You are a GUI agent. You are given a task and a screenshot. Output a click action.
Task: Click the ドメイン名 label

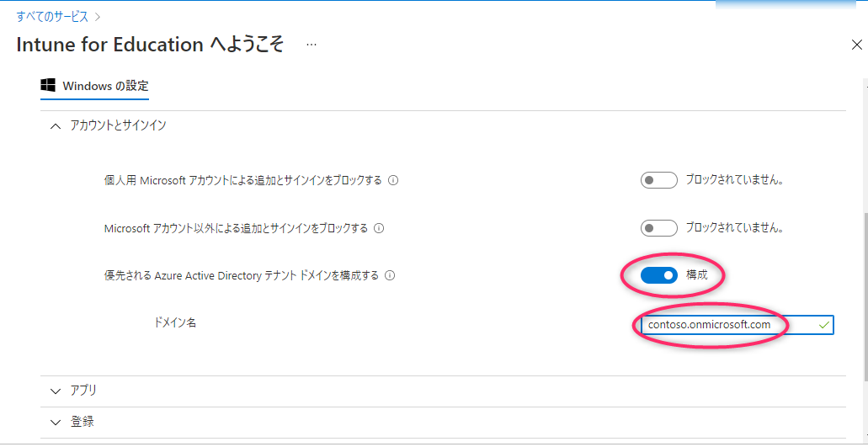pos(175,322)
